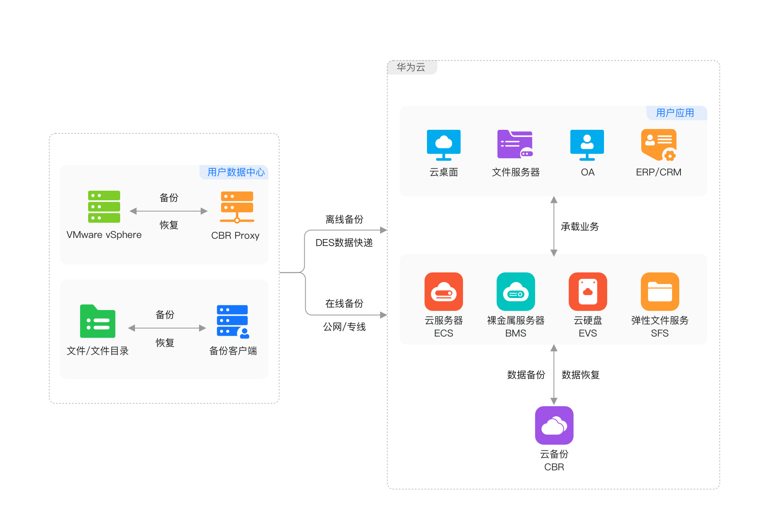Select the green file directory folder icon
Viewport: 769px width, 532px height.
click(x=98, y=322)
